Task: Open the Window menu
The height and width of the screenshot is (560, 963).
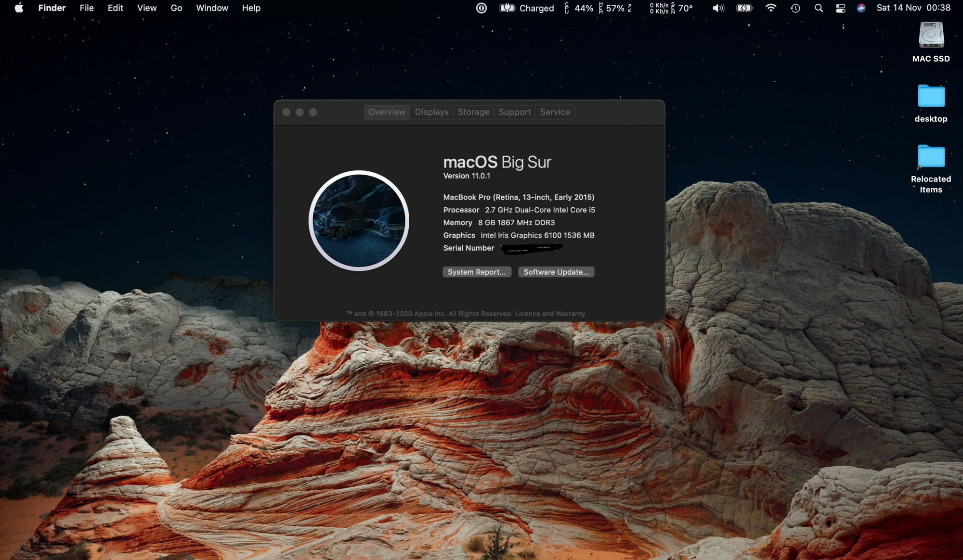Action: click(x=212, y=8)
